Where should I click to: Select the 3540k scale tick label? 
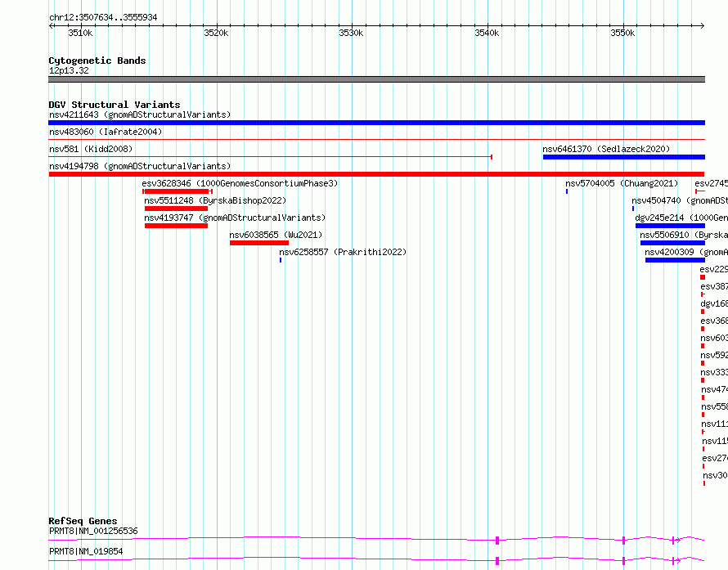coord(487,33)
